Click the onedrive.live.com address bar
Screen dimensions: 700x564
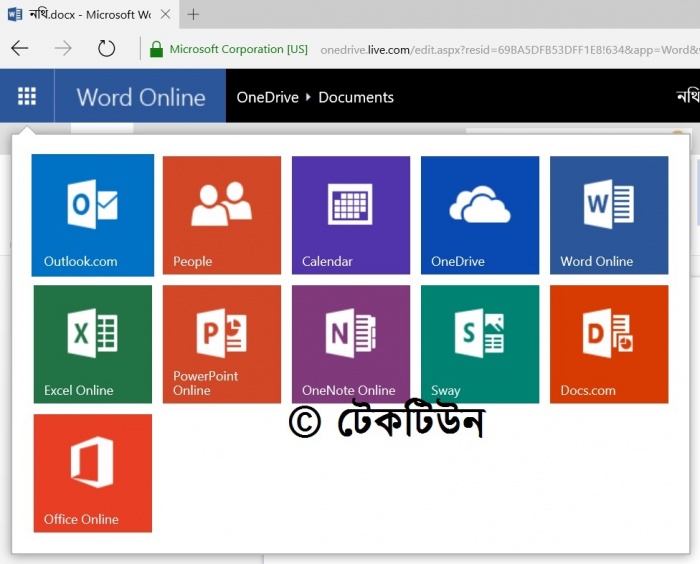coord(509,49)
